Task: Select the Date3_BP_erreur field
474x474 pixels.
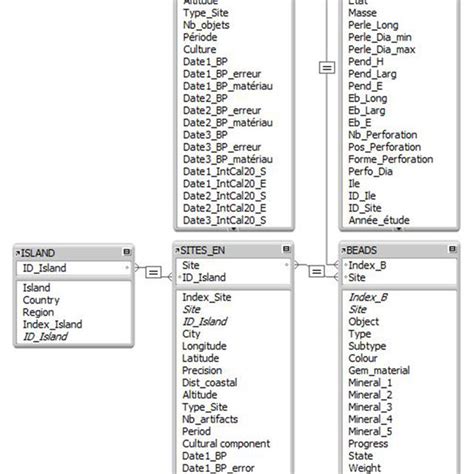Action: [x=222, y=147]
